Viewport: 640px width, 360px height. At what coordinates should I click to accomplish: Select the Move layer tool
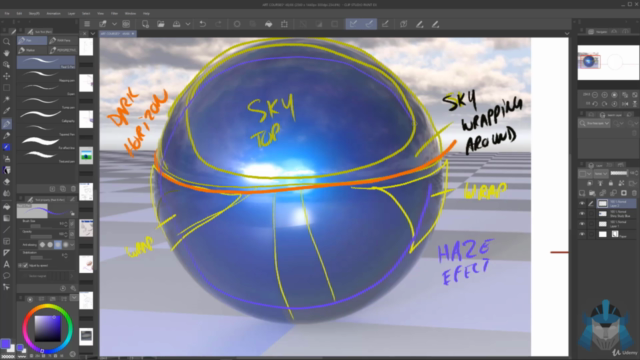pyautogui.click(x=7, y=76)
